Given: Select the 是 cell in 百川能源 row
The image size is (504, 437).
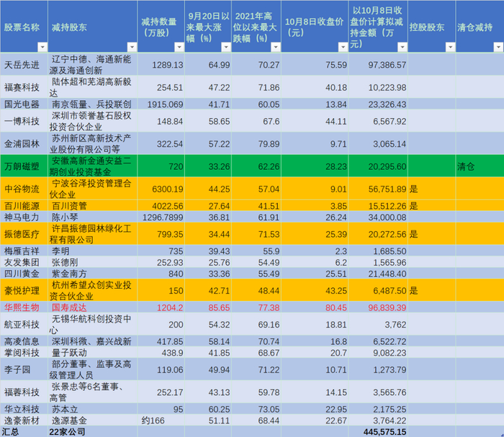Looking at the screenshot, I should [x=431, y=206].
